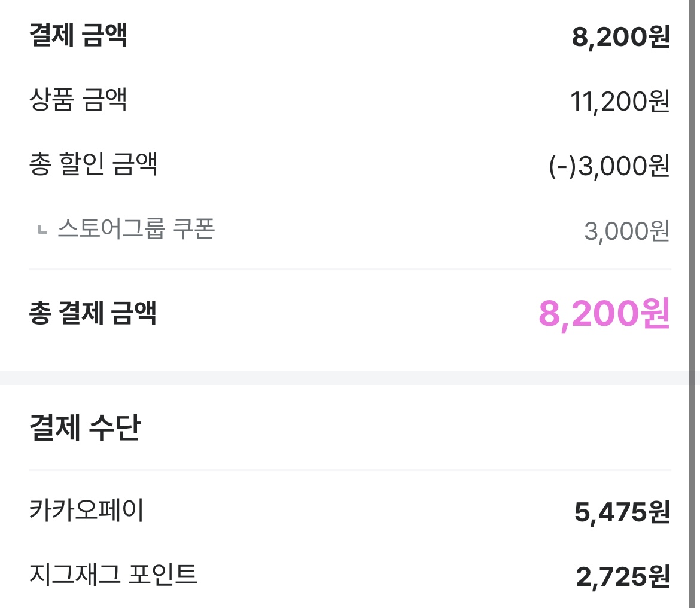Click the gray section separator band
Image resolution: width=700 pixels, height=608 pixels.
tap(345, 377)
